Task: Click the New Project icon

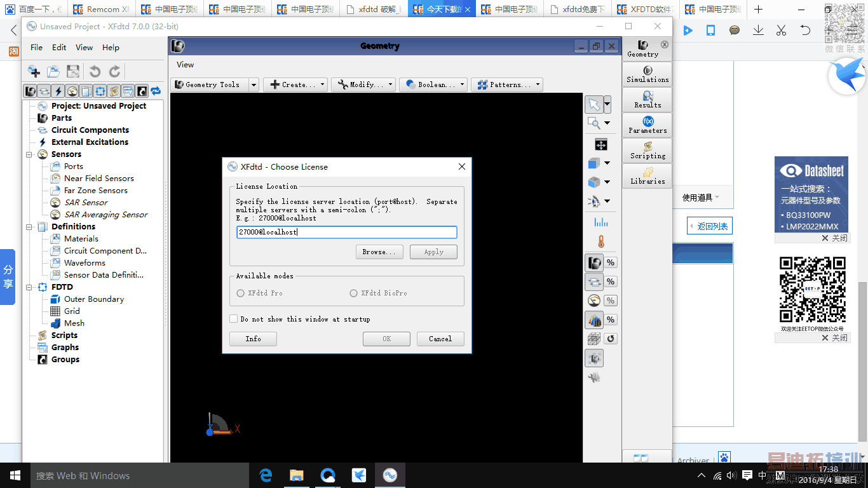Action: point(34,71)
